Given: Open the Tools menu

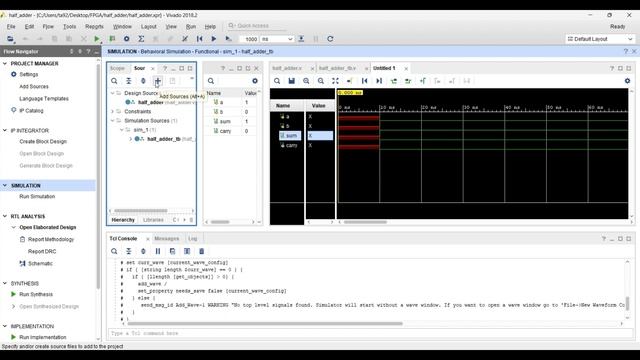Looking at the screenshot, I should [69, 27].
